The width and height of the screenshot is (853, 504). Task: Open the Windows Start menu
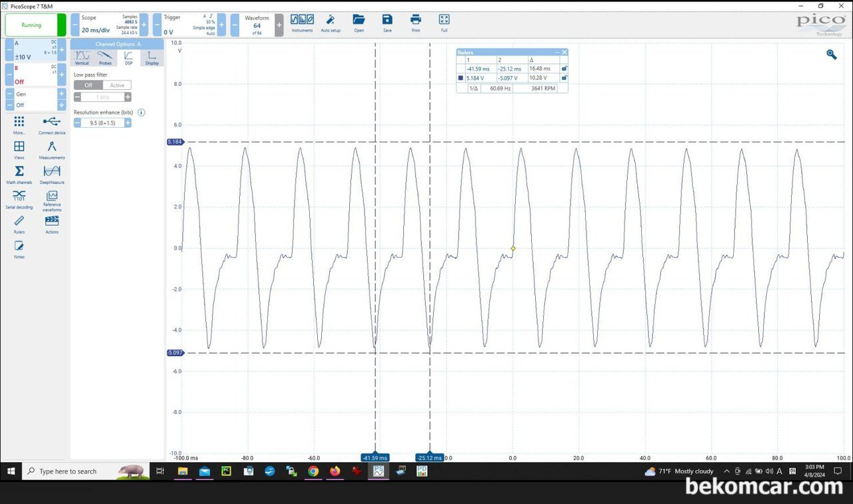[x=11, y=471]
